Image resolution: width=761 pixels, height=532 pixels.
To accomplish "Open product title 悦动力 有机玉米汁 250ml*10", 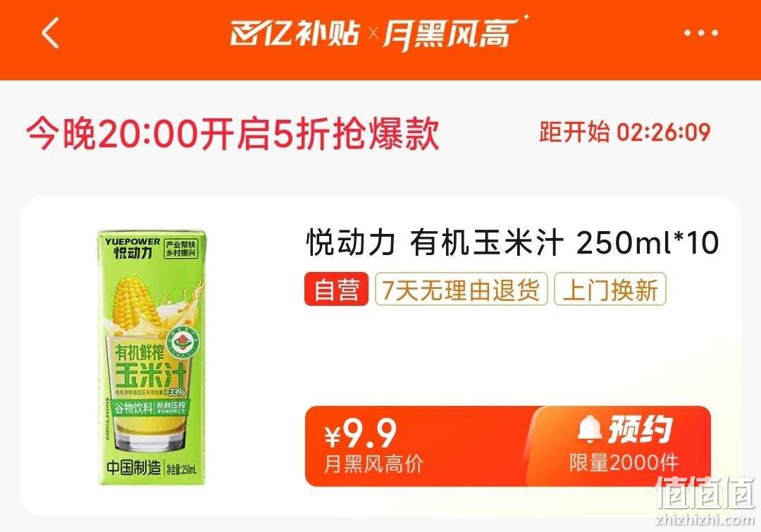I will click(x=512, y=242).
